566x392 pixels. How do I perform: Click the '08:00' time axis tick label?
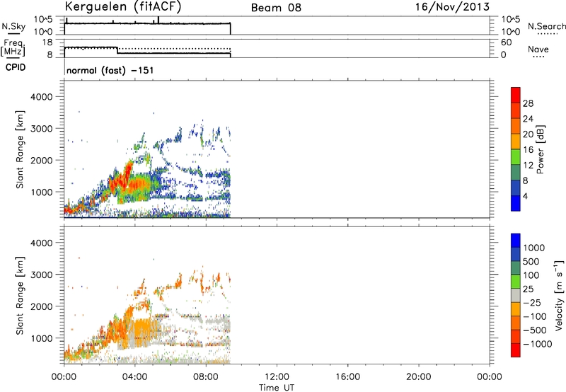(x=206, y=377)
